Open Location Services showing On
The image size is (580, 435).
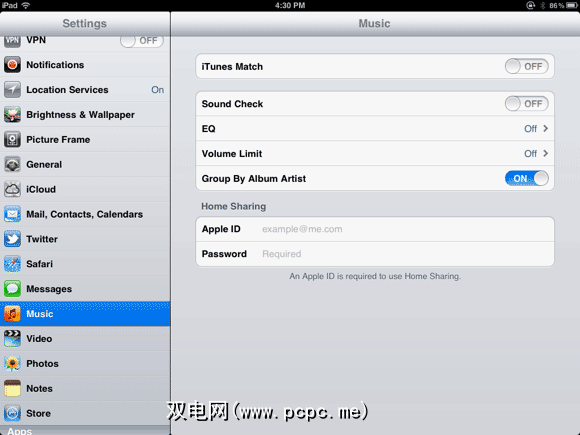(x=85, y=90)
